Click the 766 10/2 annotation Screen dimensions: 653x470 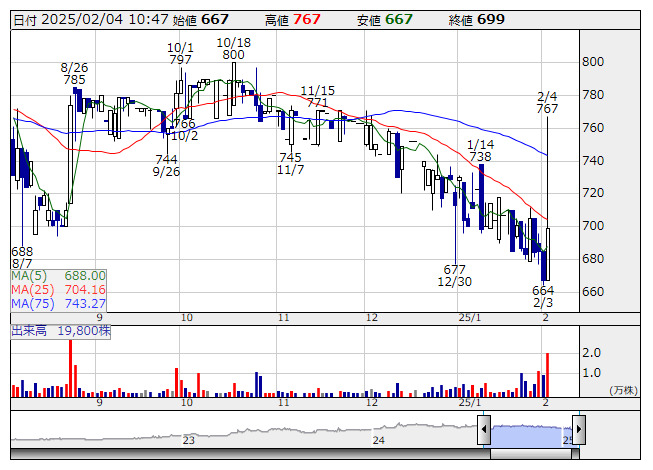(x=184, y=130)
